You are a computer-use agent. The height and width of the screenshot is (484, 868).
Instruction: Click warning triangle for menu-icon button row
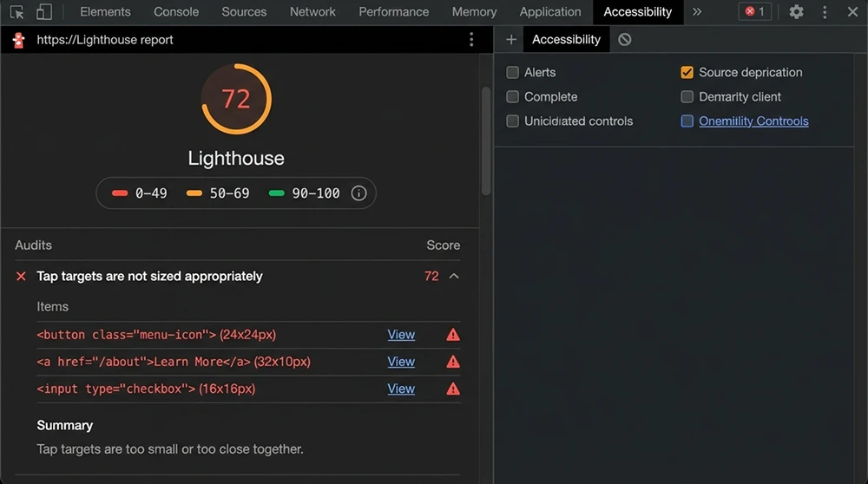(453, 335)
